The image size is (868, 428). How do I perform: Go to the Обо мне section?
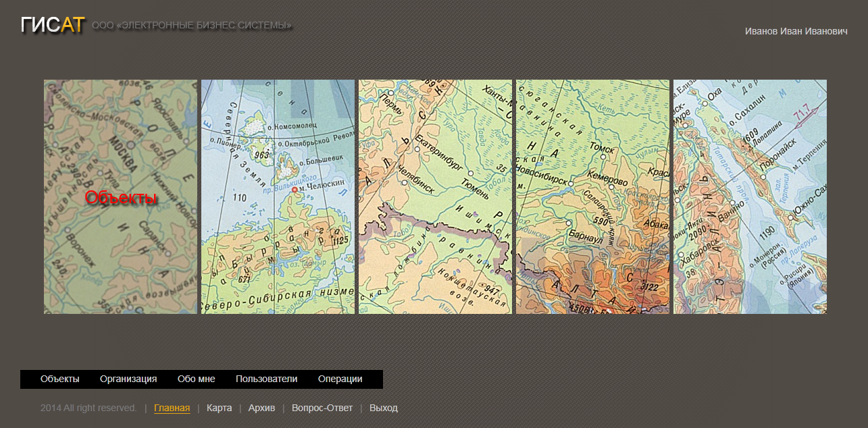pos(196,379)
